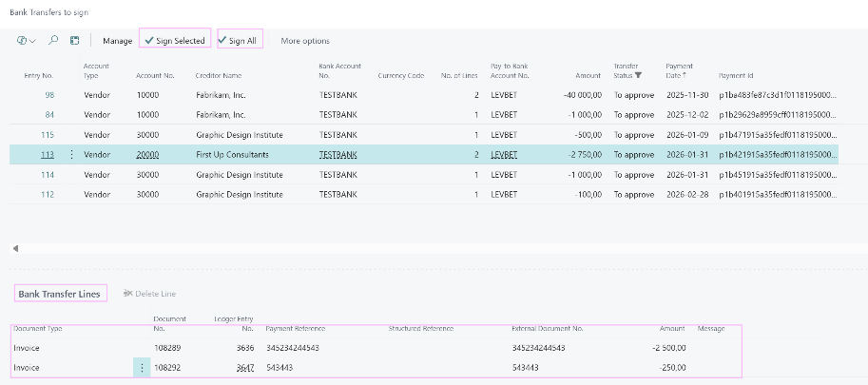Click the Document Type column header
868x385 pixels.
tap(38, 329)
